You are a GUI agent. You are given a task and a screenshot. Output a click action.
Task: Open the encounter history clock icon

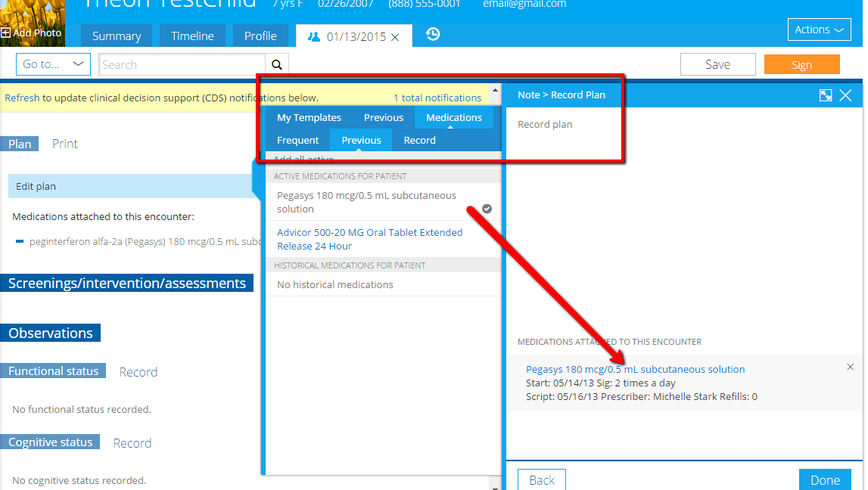(x=432, y=35)
